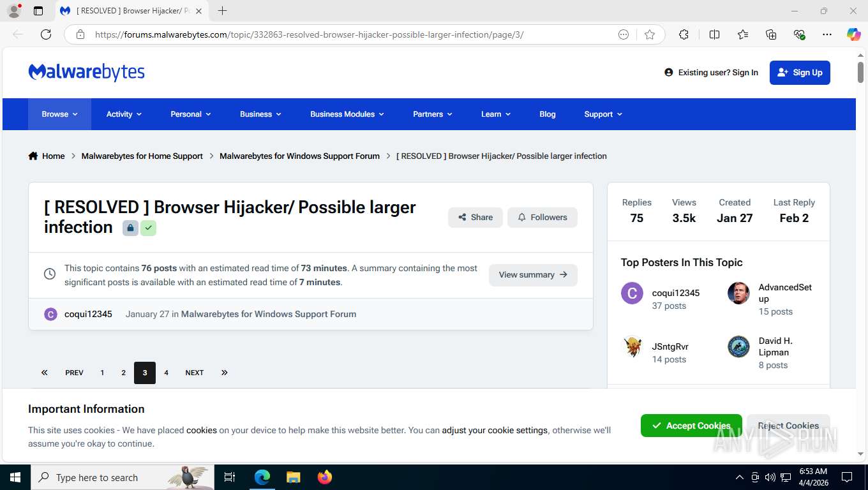The width and height of the screenshot is (868, 490).
Task: Jump to last page of topic
Action: [225, 373]
